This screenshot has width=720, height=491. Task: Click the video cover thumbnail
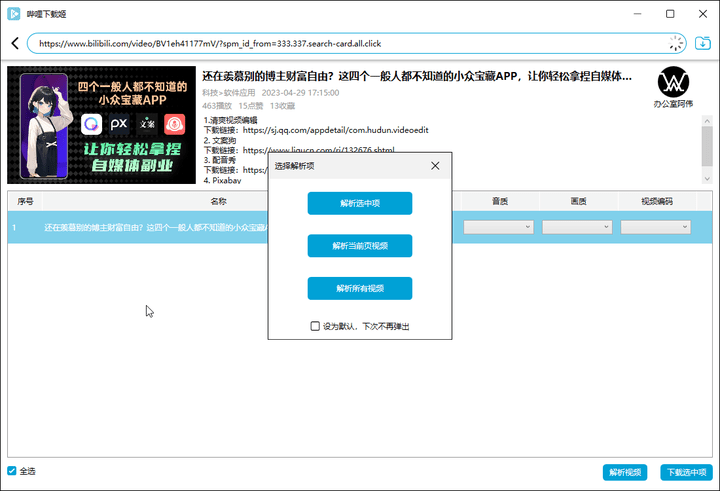pos(101,125)
